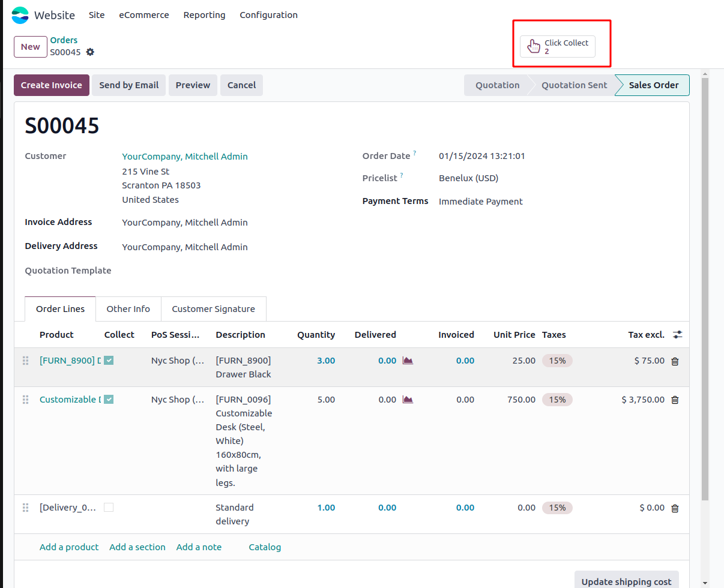Expand the eCommerce menu

(x=143, y=15)
